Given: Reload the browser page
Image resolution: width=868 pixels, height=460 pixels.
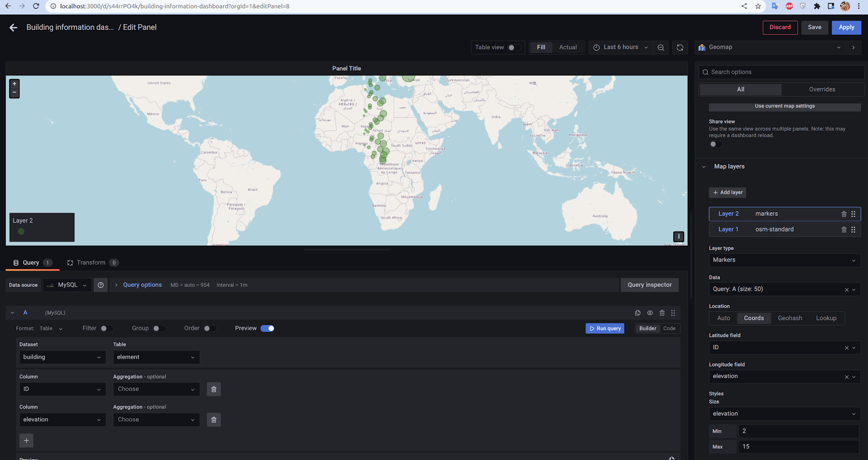Looking at the screenshot, I should [36, 6].
